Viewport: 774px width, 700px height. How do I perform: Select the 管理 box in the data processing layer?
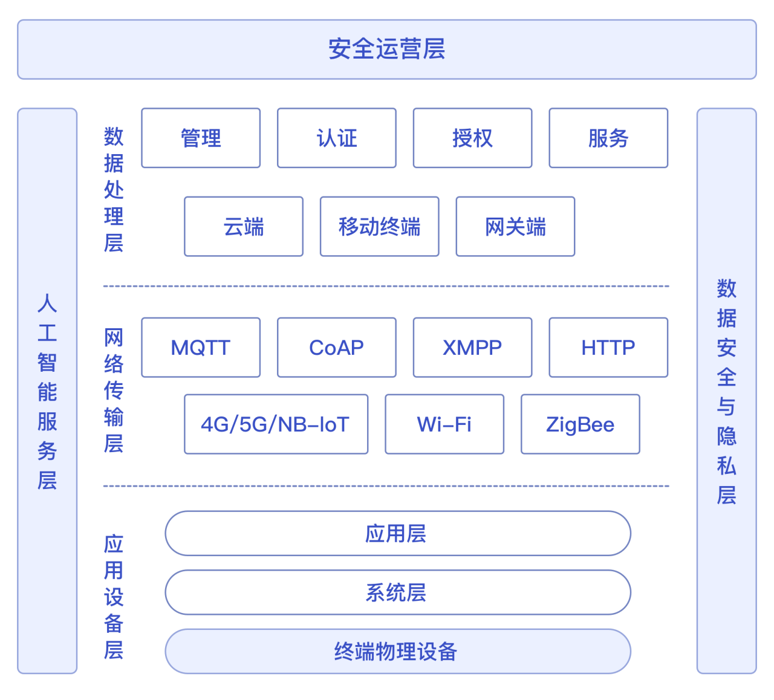[200, 138]
